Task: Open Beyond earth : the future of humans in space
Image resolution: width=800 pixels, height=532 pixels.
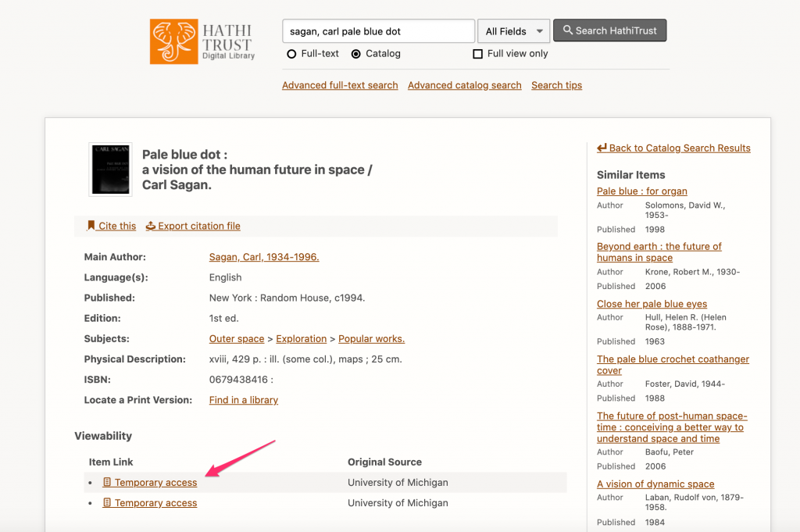Action: pos(659,252)
